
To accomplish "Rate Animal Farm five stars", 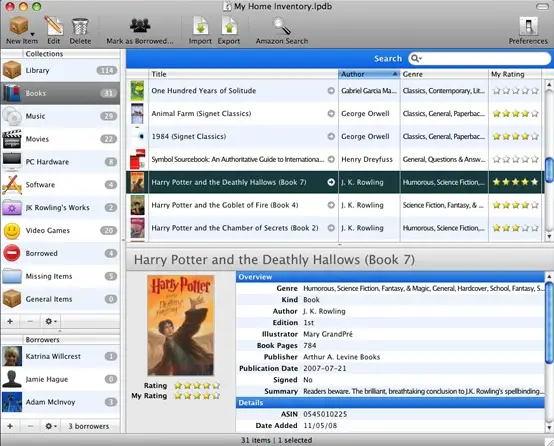I will tap(535, 114).
